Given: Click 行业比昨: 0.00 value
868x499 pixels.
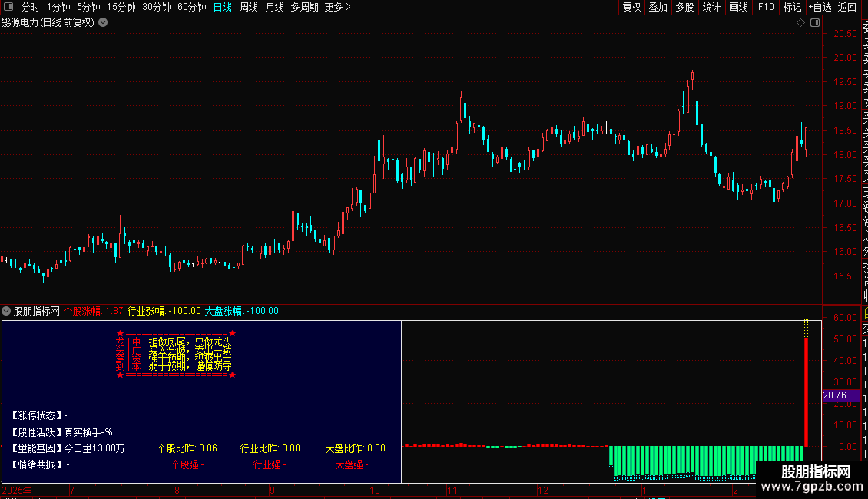Looking at the screenshot, I should [270, 448].
